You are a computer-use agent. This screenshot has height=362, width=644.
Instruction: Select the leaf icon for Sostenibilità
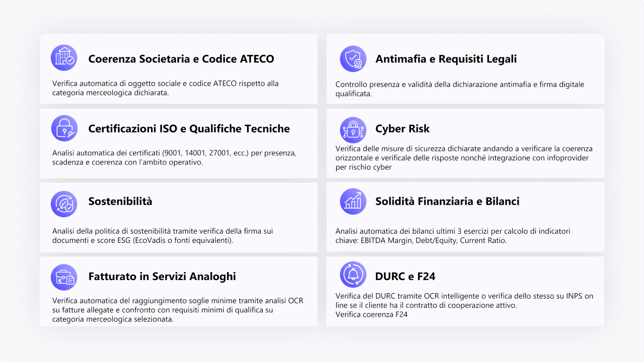point(64,204)
